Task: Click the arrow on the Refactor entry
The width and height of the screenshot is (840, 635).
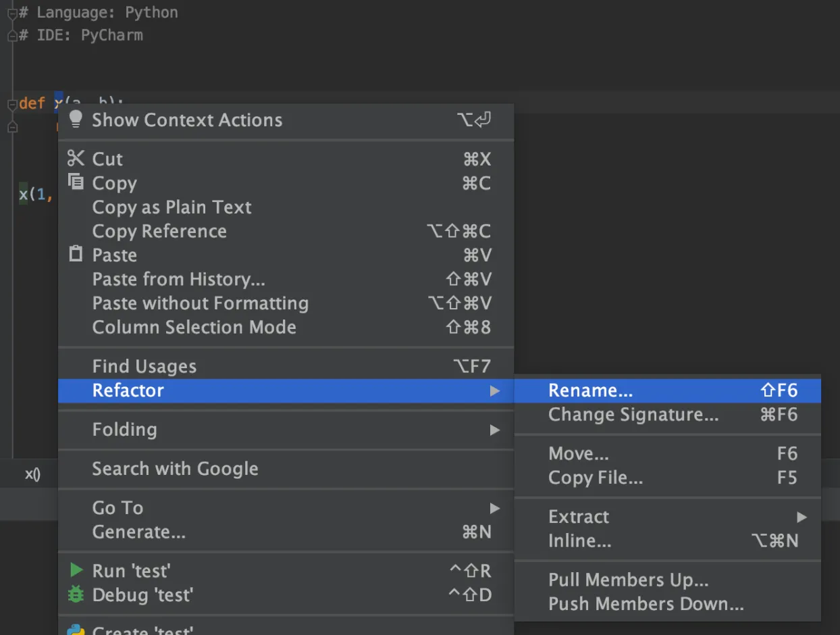Action: click(x=495, y=390)
